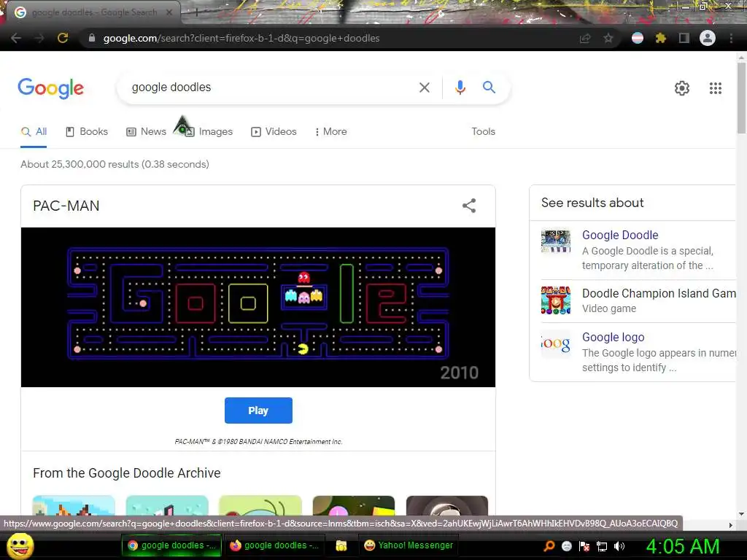This screenshot has height=560, width=747.
Task: Click the PAC-MAN card title
Action: 66,206
